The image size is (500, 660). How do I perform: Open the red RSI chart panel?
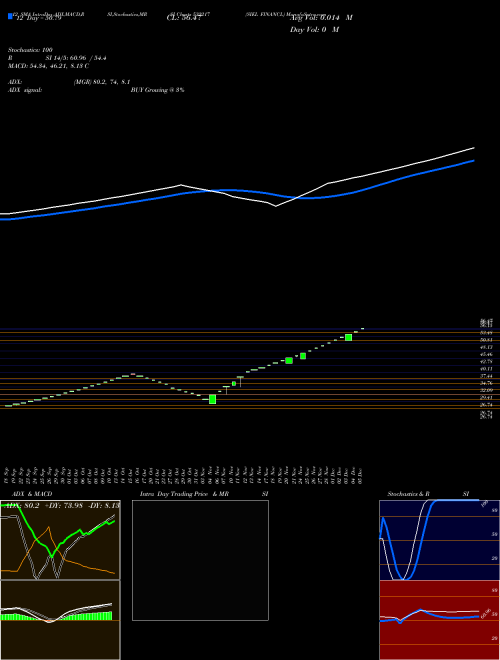439,620
